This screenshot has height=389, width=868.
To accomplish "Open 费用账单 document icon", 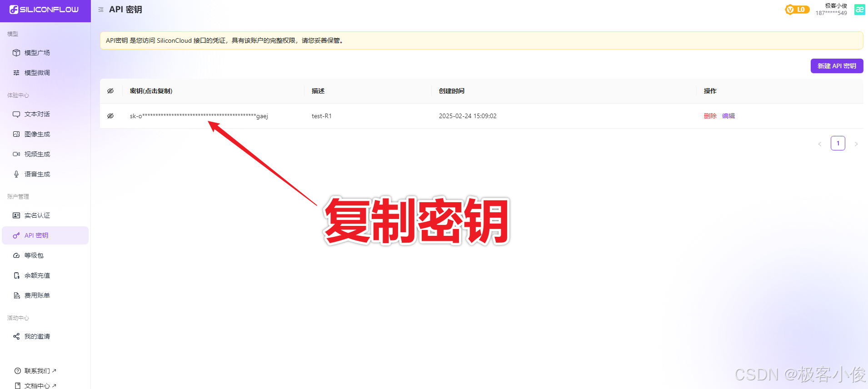I will (16, 295).
